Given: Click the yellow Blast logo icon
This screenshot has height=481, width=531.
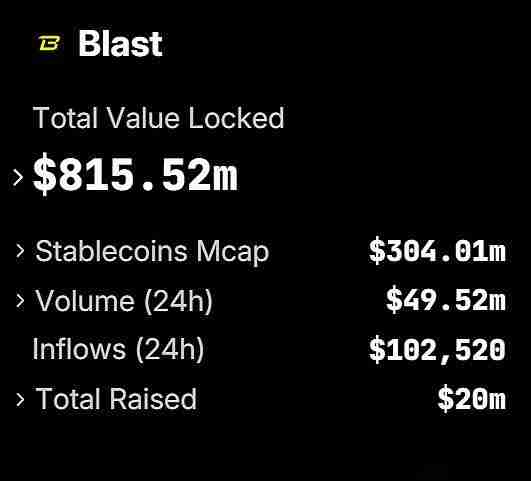Looking at the screenshot, I should tap(49, 44).
